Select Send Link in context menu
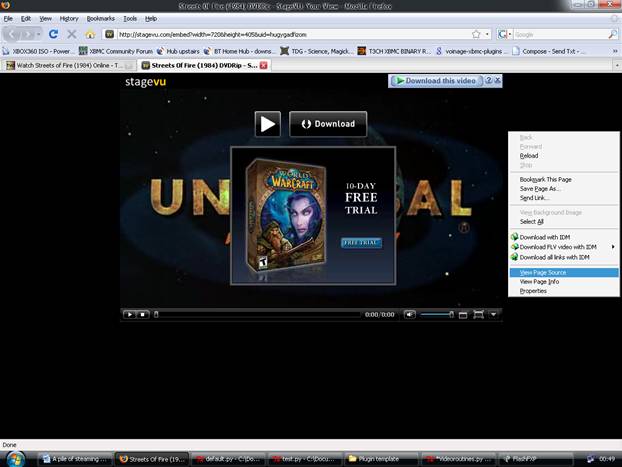 click(x=564, y=198)
